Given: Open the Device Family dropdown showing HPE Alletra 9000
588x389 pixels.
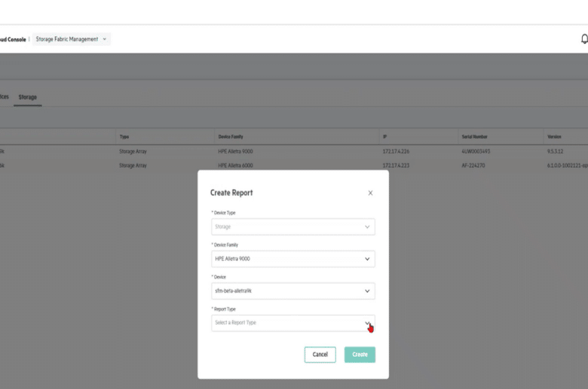Looking at the screenshot, I should pyautogui.click(x=293, y=259).
